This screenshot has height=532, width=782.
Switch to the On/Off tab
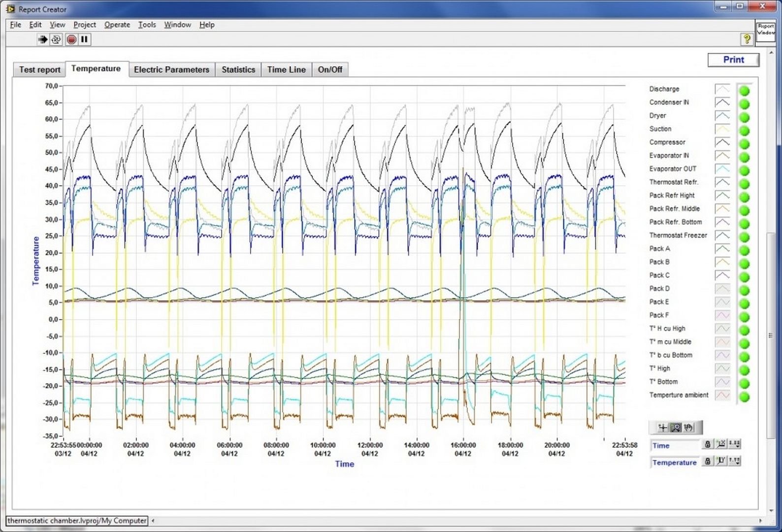pyautogui.click(x=330, y=69)
